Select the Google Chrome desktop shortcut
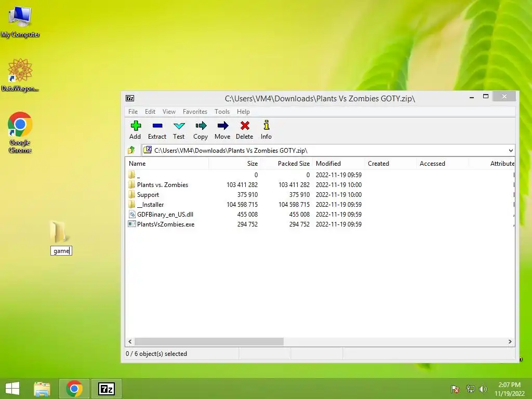This screenshot has width=532, height=399. pyautogui.click(x=20, y=132)
